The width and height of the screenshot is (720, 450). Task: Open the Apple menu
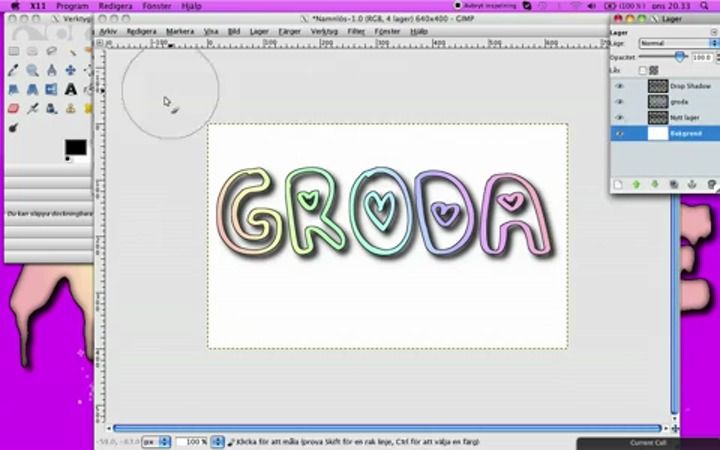(x=15, y=6)
